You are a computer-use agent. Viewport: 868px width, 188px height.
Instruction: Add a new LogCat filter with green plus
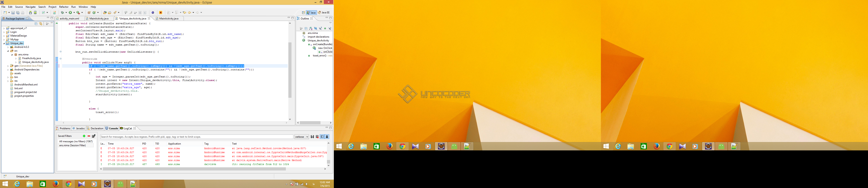point(84,136)
